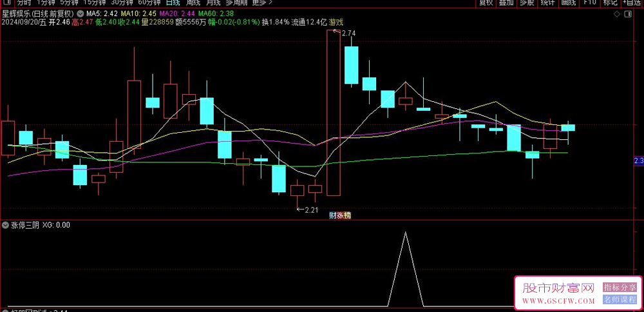Click the MA20: 2.44 label

176,13
